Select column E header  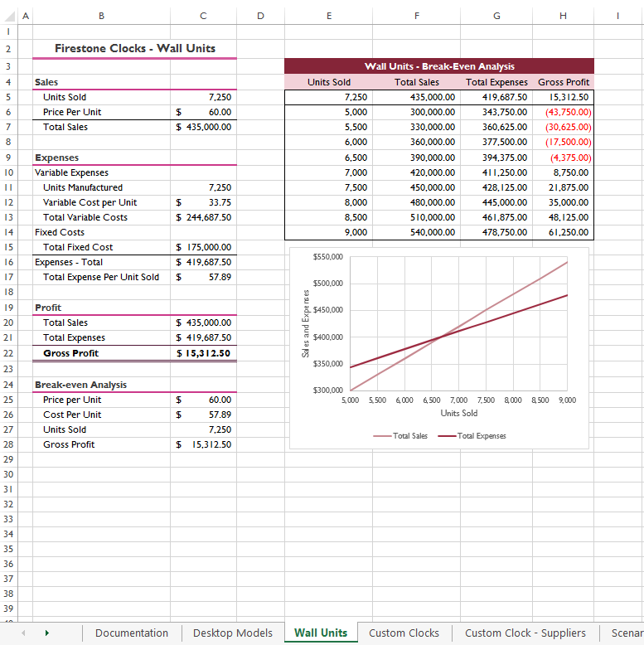(x=328, y=16)
